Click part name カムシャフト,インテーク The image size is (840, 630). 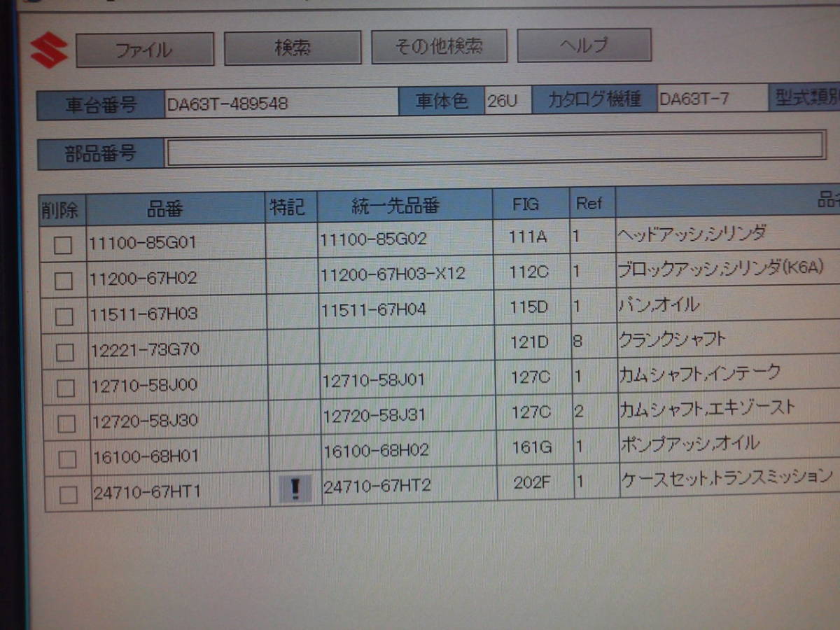pyautogui.click(x=700, y=373)
